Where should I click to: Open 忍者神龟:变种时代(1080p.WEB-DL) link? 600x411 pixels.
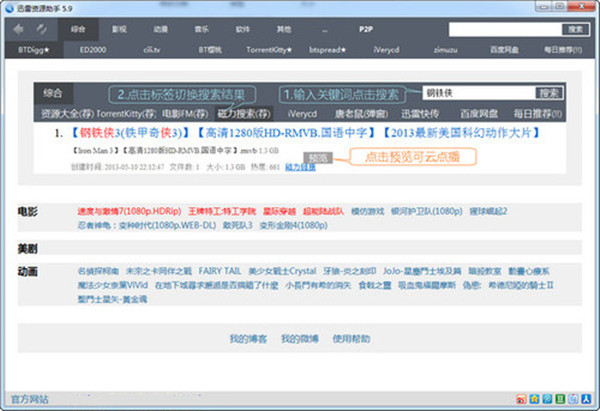coord(147,225)
